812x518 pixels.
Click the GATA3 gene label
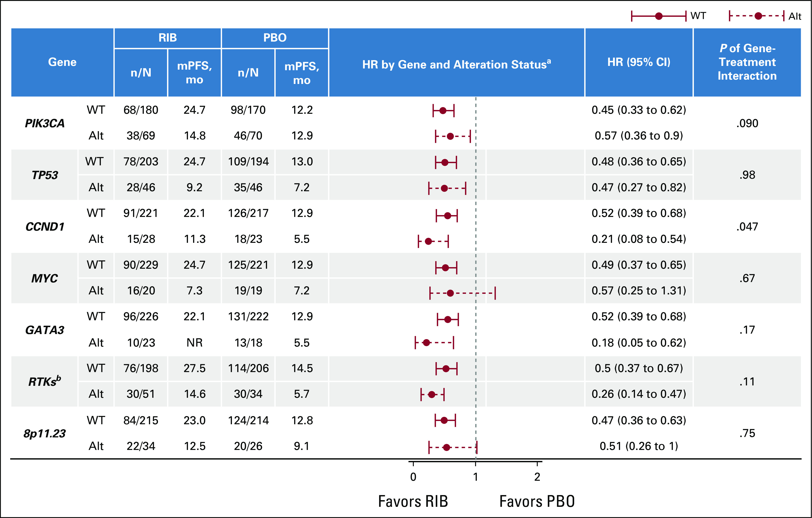click(45, 330)
